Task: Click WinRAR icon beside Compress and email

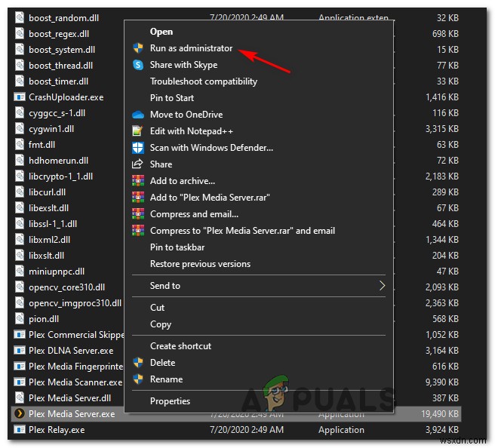Action: point(138,214)
